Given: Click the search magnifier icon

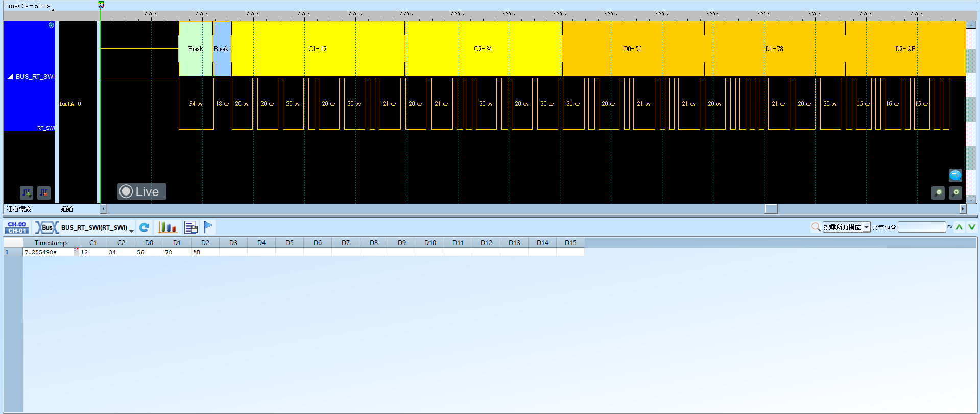Looking at the screenshot, I should pos(816,227).
